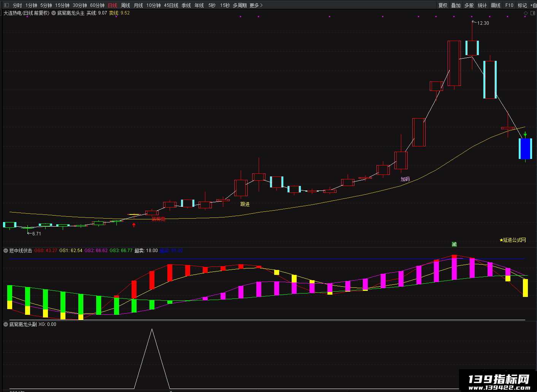Toggle the right side panel icon
The width and height of the screenshot is (537, 392).
533,13
